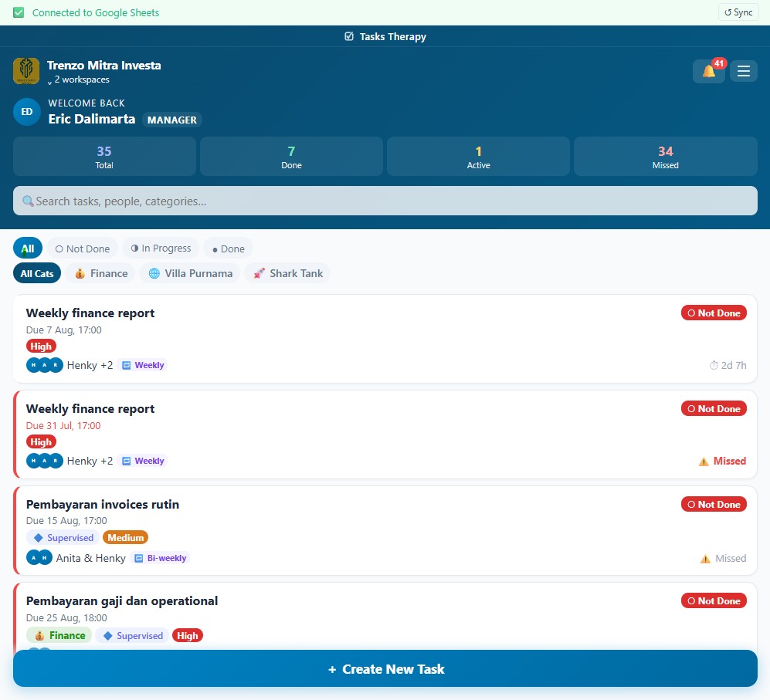Click Finance tag on Pembayaran gaji task
The image size is (770, 700).
59,635
